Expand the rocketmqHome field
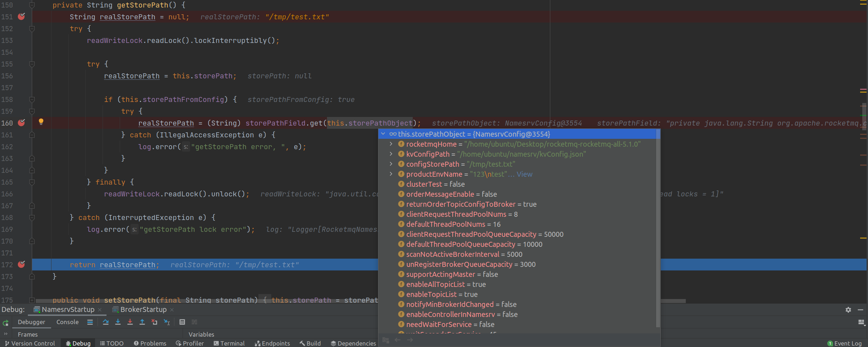The width and height of the screenshot is (868, 347). [390, 144]
